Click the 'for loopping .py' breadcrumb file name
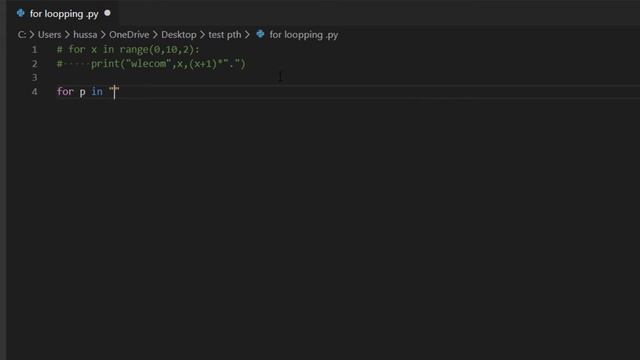The height and width of the screenshot is (360, 640). click(x=304, y=35)
